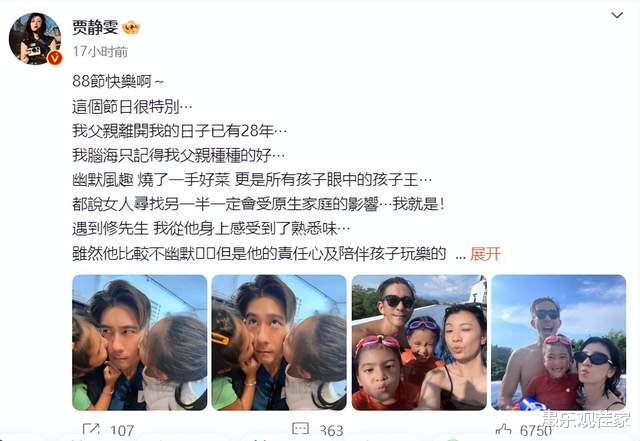Viewport: 640px width, 441px height.
Task: Open 贾静雯's profile avatar
Action: tap(35, 38)
